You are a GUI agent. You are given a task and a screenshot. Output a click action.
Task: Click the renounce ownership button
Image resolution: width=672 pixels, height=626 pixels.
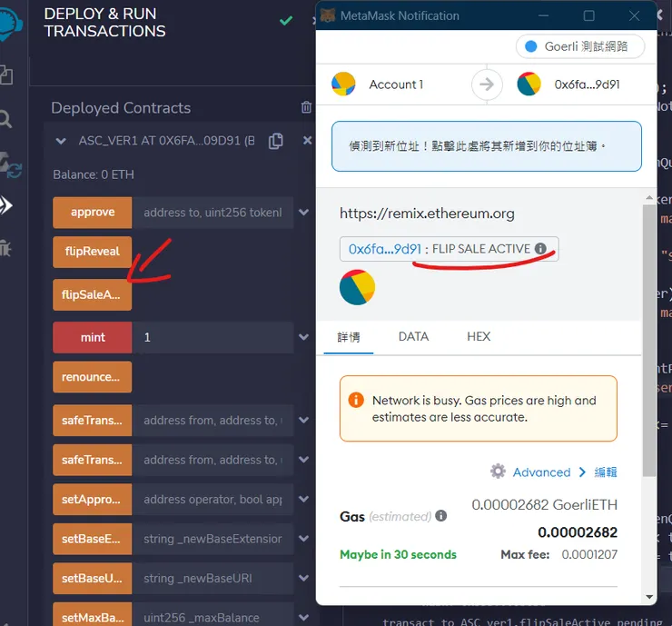[x=92, y=377]
